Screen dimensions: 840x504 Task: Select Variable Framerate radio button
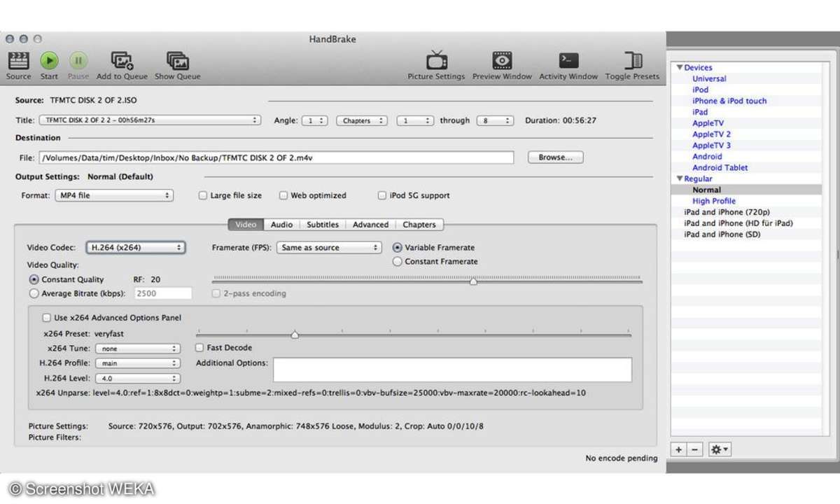tap(398, 248)
